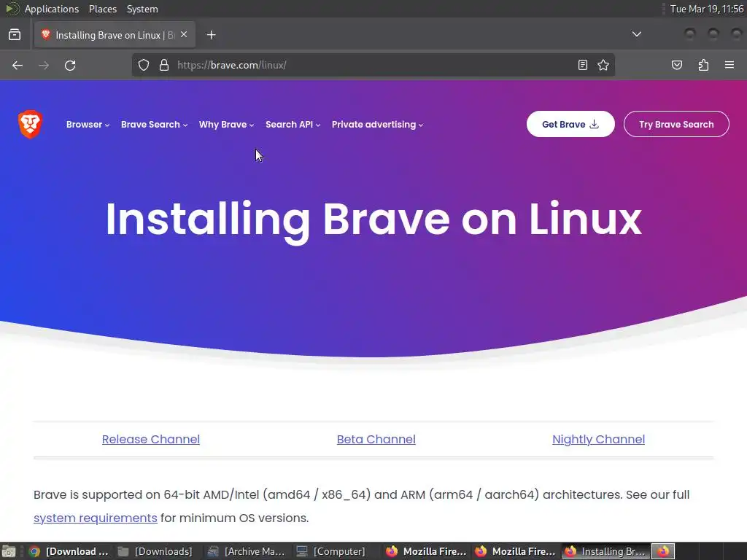Select the Installing Brave on Linux tab
The width and height of the screenshot is (747, 560).
[115, 35]
